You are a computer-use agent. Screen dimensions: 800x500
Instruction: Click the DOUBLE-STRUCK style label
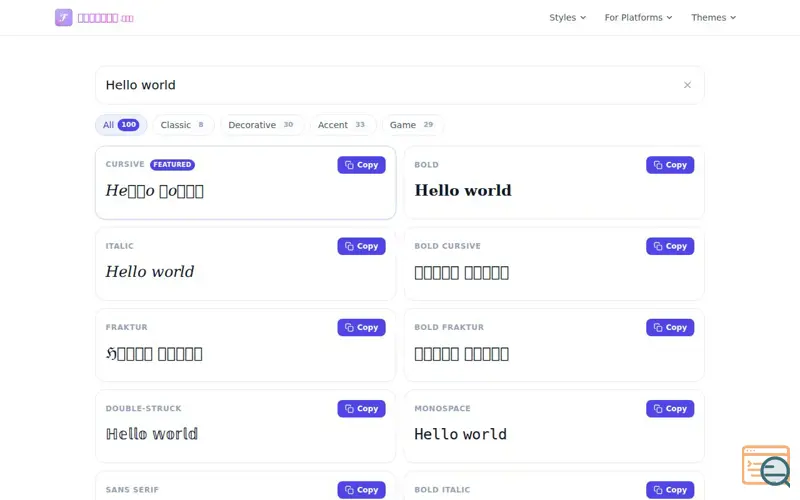point(143,408)
